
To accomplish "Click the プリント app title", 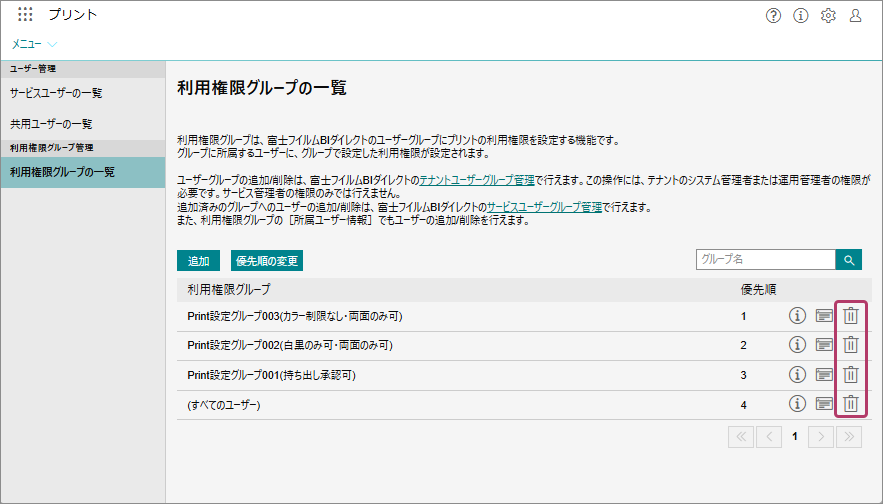I will coord(73,15).
